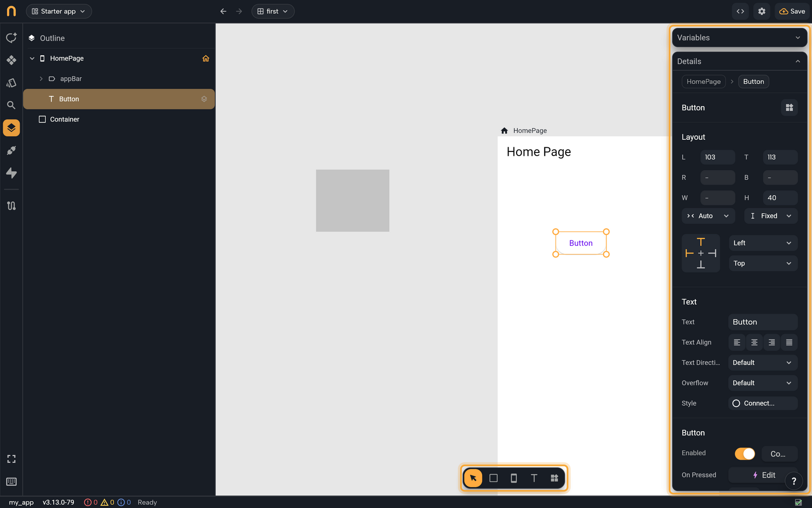The width and height of the screenshot is (812, 508).
Task: Open the Left horizontal anchor dropdown
Action: point(763,243)
